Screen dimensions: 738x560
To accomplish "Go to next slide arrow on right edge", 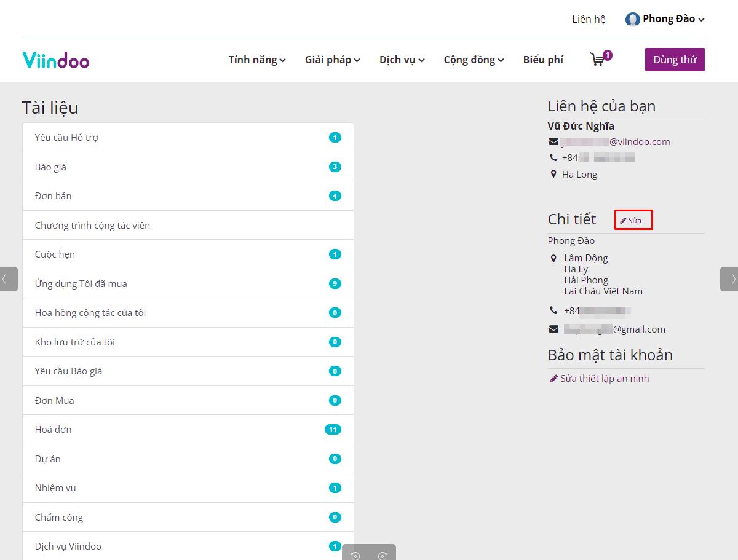I will pos(729,279).
